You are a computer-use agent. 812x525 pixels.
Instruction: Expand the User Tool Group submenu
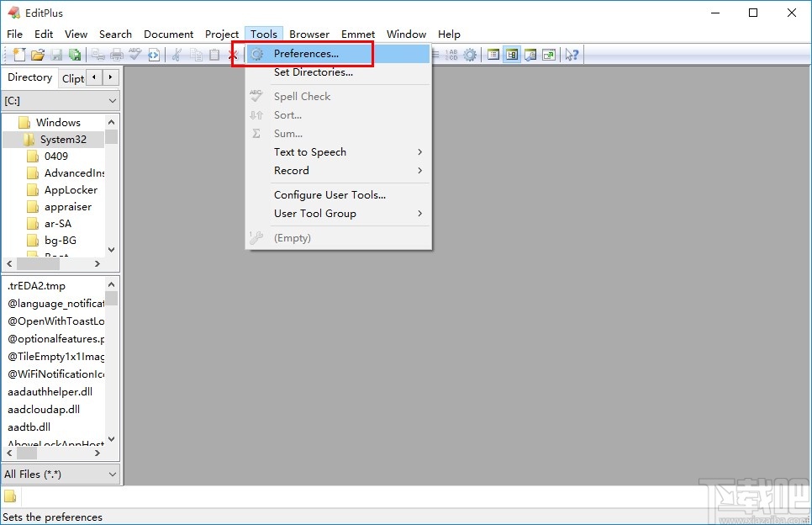(x=338, y=214)
